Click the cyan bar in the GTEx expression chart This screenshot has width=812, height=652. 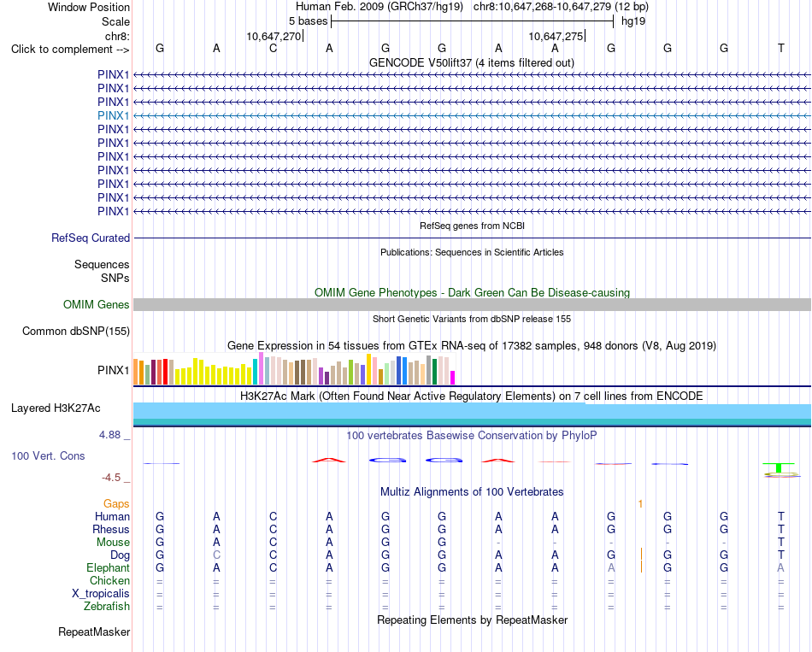pyautogui.click(x=256, y=372)
